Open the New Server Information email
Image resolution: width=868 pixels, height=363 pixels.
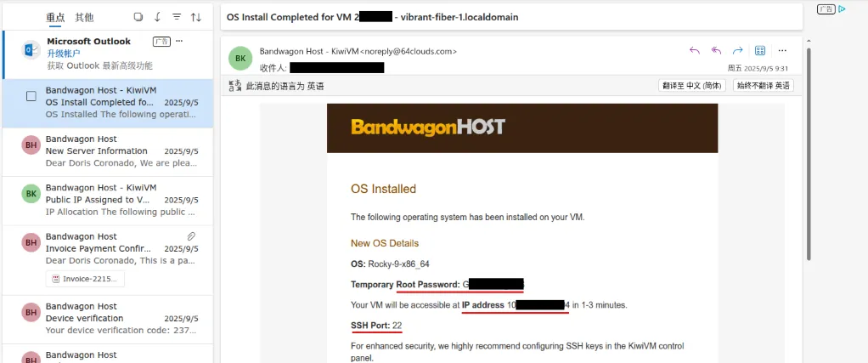click(107, 152)
